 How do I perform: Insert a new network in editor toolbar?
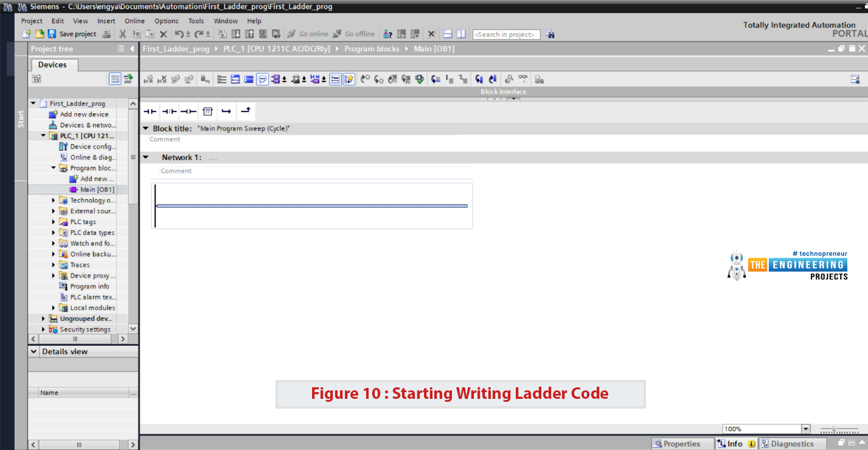(147, 79)
